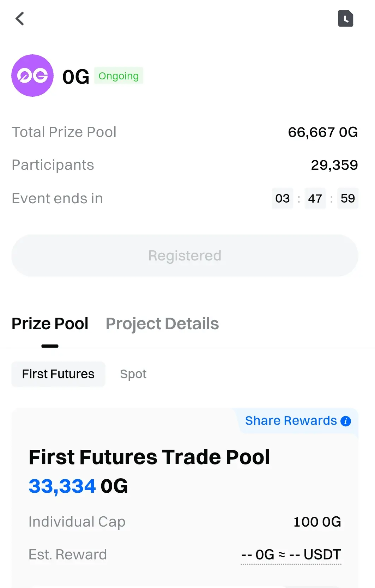Tap the countdown hours box
This screenshot has width=375, height=588.
(x=283, y=198)
